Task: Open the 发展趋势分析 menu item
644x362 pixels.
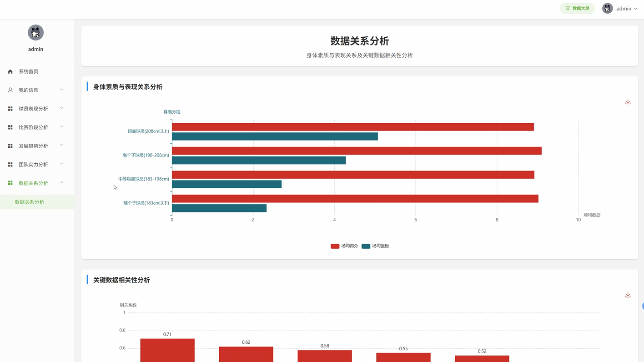Action: point(37,146)
